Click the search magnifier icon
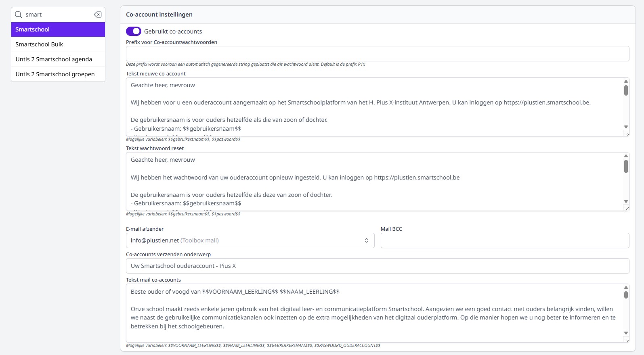The height and width of the screenshot is (355, 644). click(x=18, y=15)
